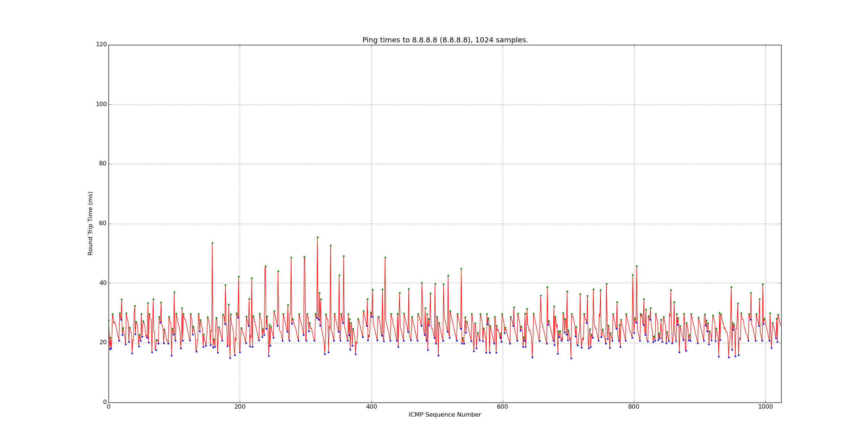This screenshot has height=447, width=868.
Task: Click the y-axis tick label 100
Action: coord(102,104)
